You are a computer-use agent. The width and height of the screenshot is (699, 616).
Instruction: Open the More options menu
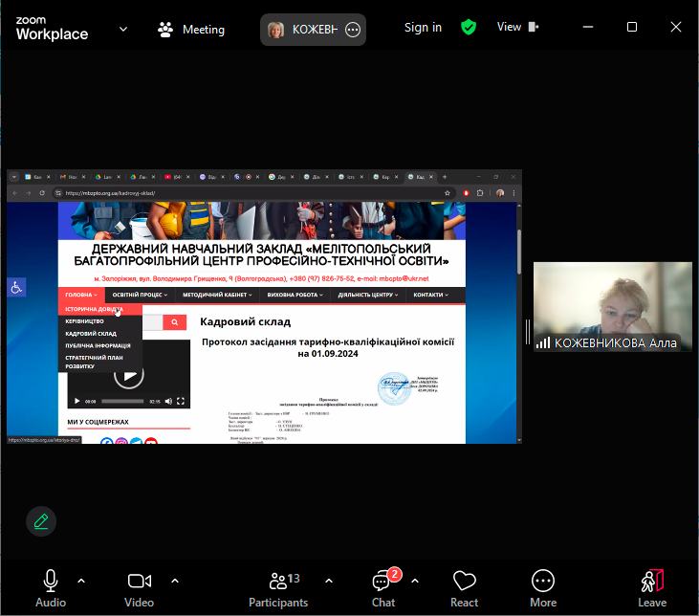543,588
